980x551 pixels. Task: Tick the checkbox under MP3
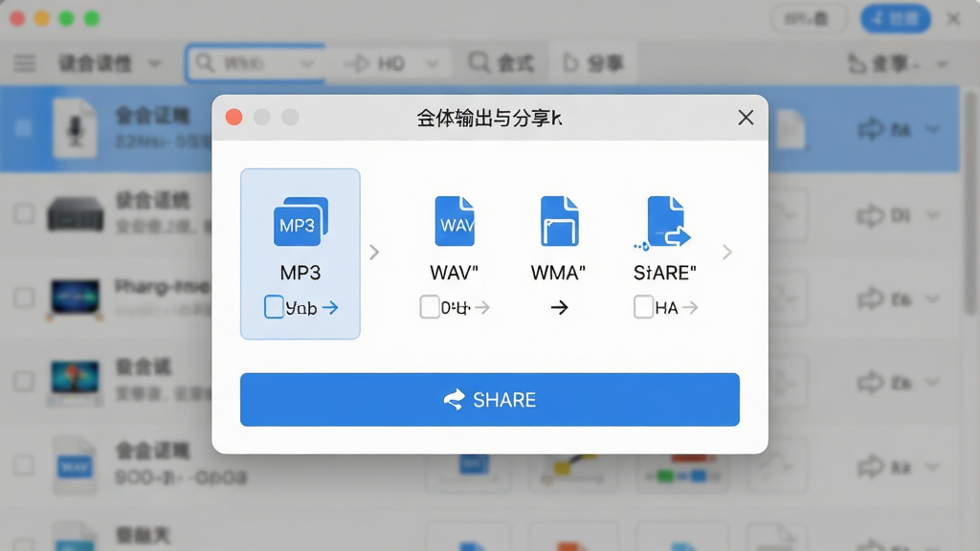pos(274,307)
